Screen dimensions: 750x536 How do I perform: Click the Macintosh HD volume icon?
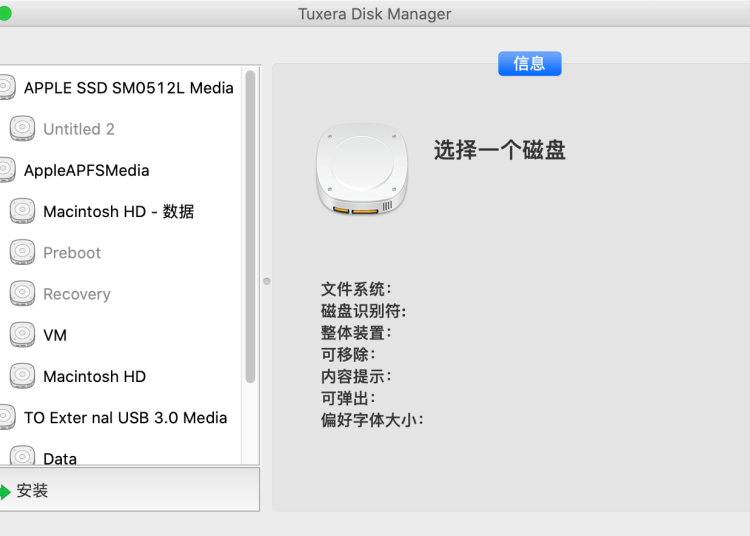coord(22,376)
